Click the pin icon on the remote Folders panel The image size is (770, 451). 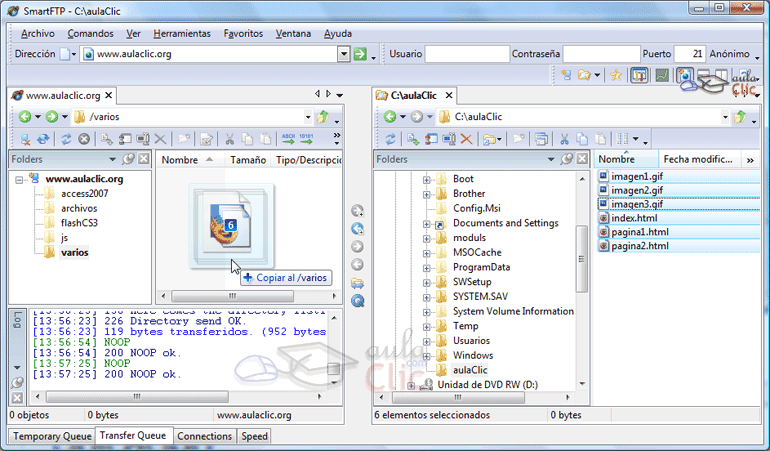point(128,159)
